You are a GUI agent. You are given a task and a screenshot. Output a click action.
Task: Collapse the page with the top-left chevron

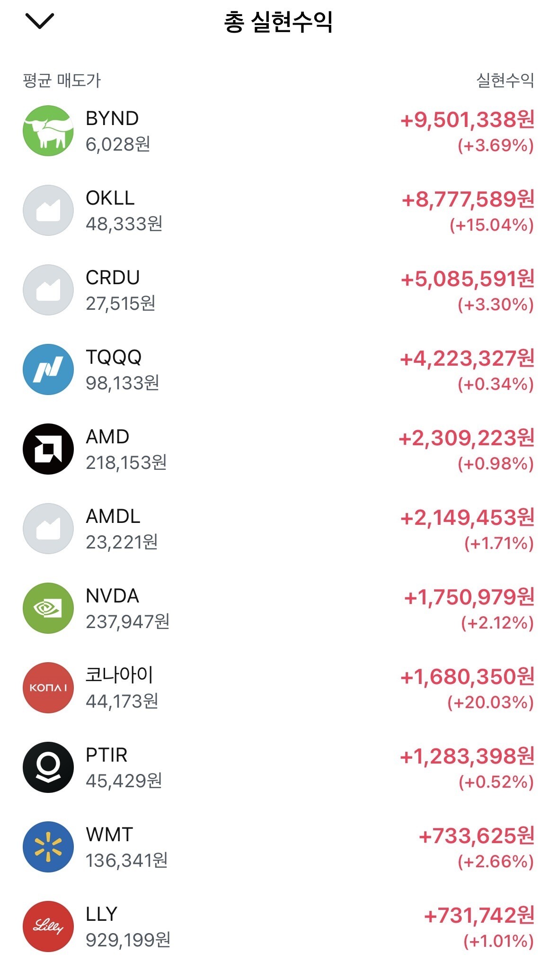(40, 21)
